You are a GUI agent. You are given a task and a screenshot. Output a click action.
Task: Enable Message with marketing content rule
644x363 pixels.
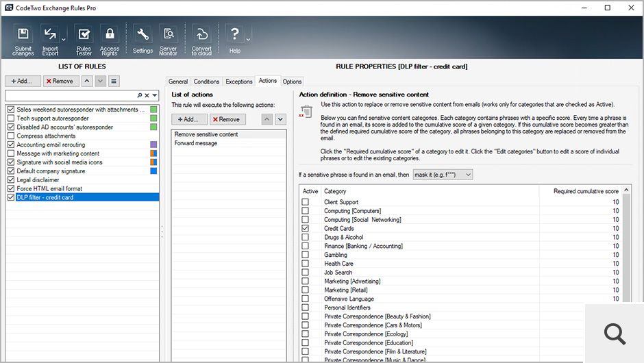(11, 153)
